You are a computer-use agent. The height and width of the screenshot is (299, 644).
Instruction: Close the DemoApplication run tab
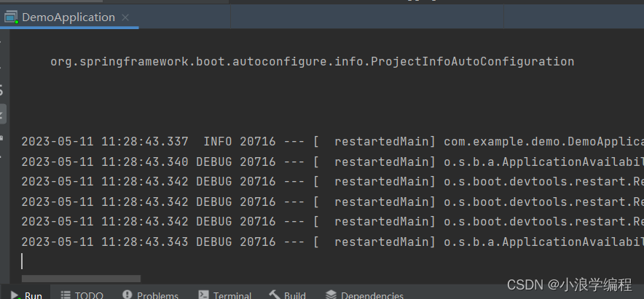click(x=125, y=17)
